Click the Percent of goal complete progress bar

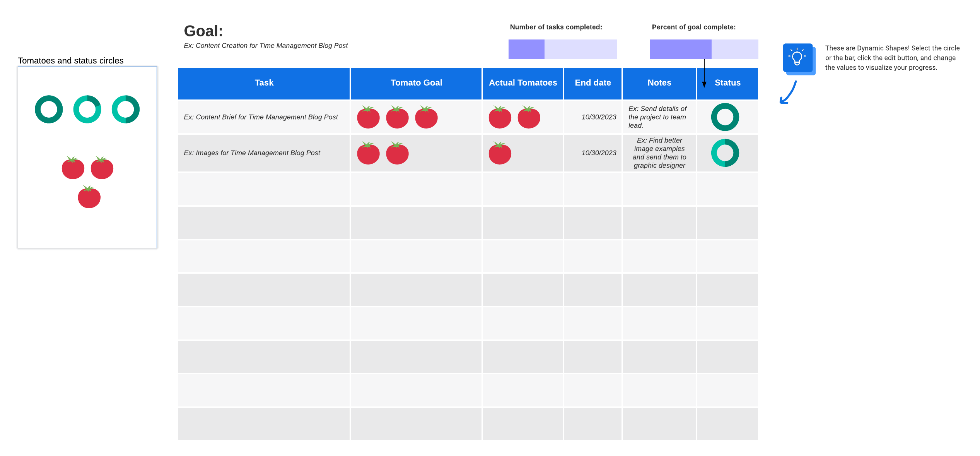[x=704, y=49]
